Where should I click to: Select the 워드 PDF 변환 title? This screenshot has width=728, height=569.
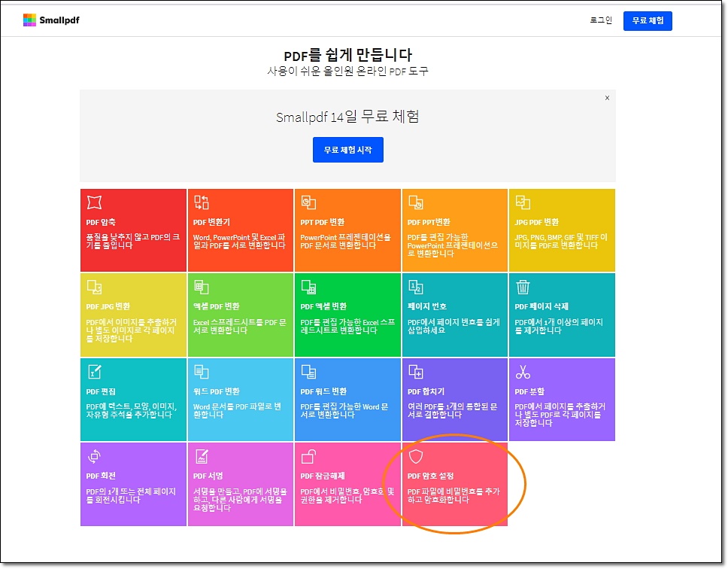tap(217, 391)
